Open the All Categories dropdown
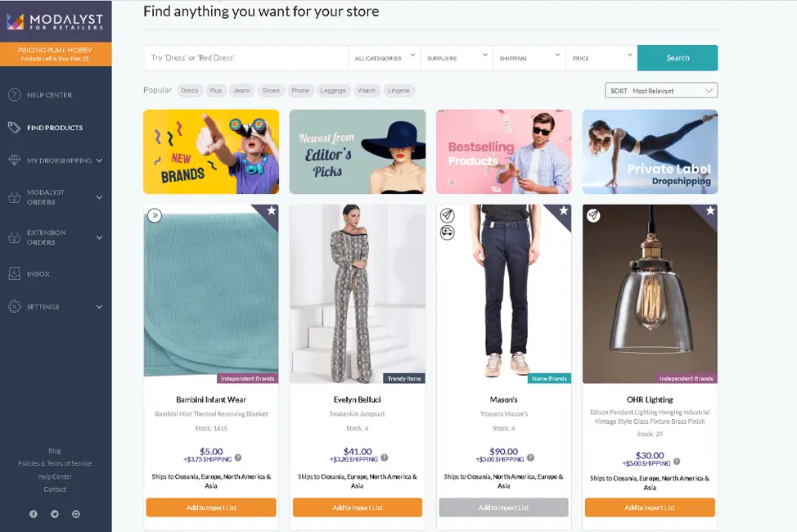This screenshot has height=532, width=797. click(x=384, y=58)
